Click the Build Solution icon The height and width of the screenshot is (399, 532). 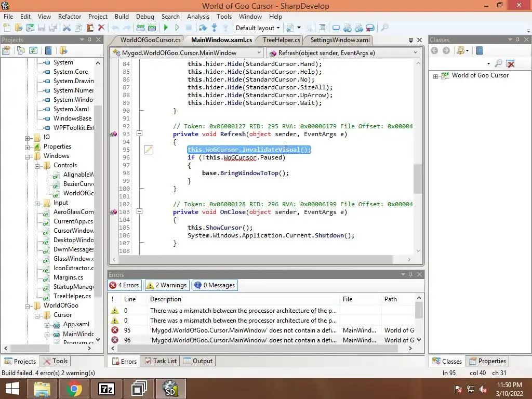point(140,28)
